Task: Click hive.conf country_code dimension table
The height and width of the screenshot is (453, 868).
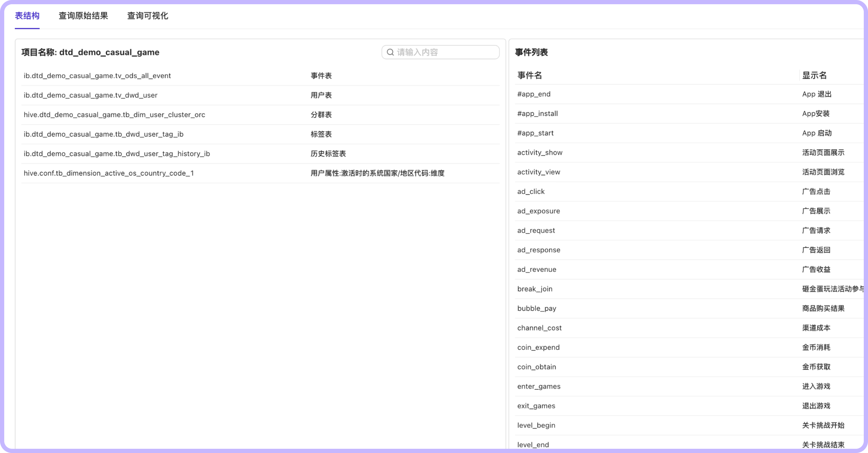Action: pos(109,173)
